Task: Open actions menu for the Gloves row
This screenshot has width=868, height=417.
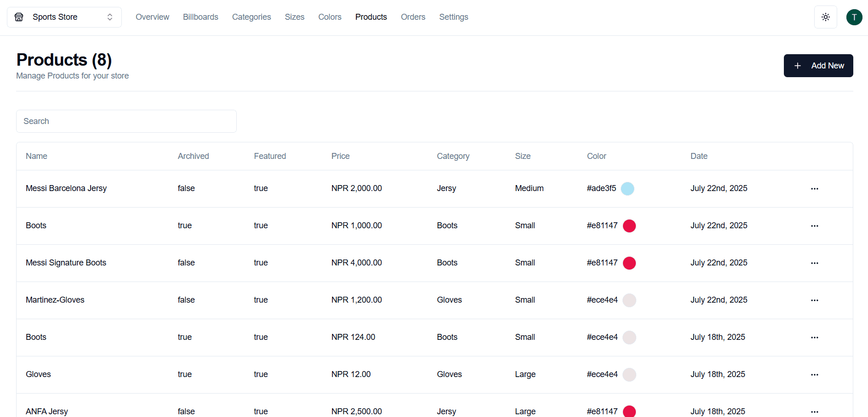Action: [815, 374]
